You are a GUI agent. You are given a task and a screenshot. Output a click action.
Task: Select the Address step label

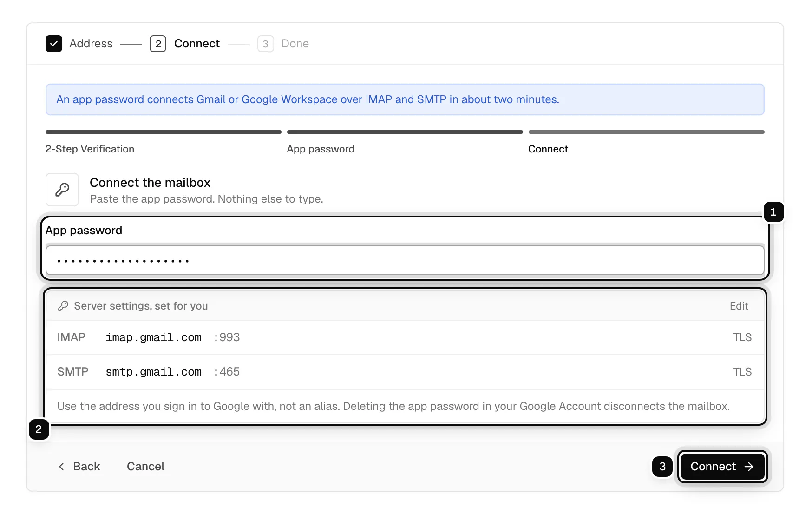pos(91,44)
